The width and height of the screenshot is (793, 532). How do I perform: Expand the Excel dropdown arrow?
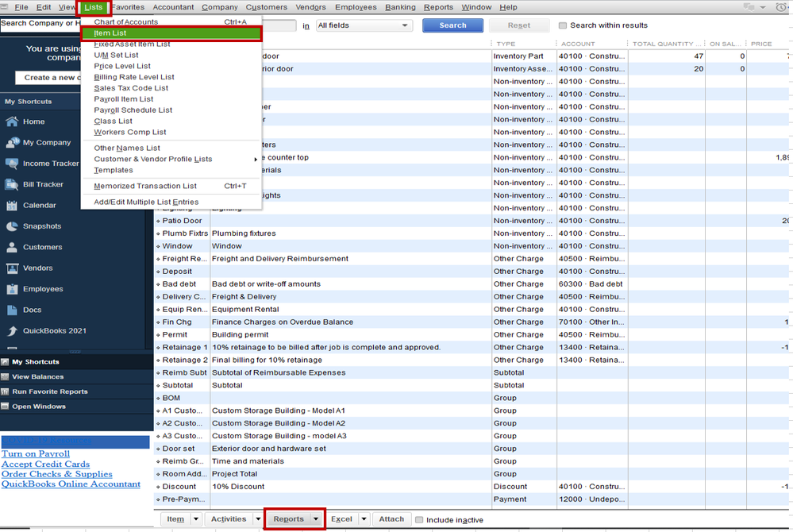[x=364, y=519]
